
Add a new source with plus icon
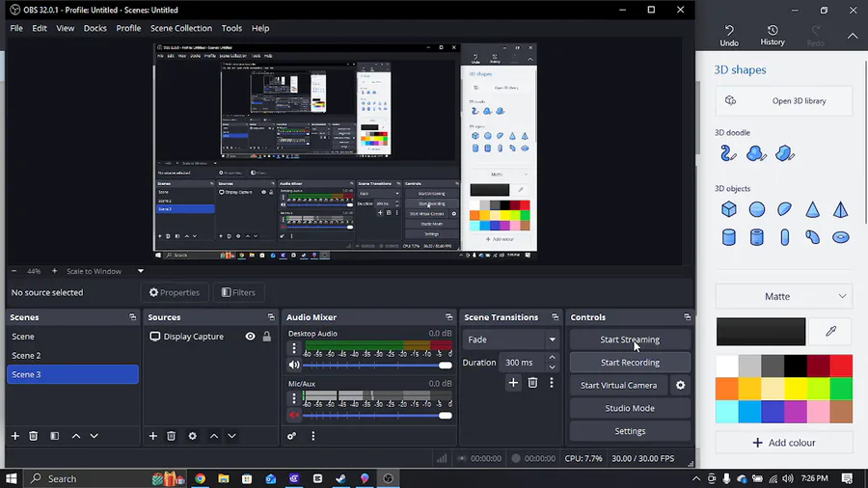click(x=152, y=436)
